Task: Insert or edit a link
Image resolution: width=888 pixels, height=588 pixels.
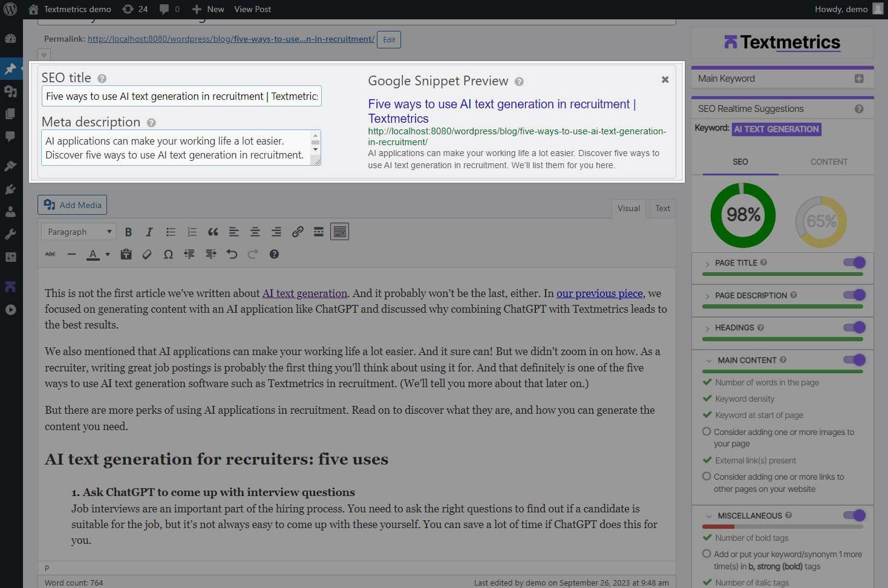Action: (x=298, y=232)
